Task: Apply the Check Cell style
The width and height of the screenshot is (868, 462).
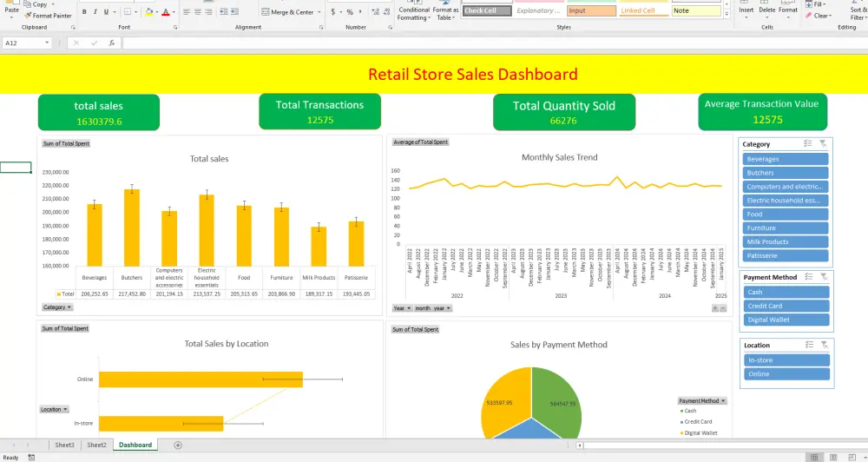Action: (487, 10)
